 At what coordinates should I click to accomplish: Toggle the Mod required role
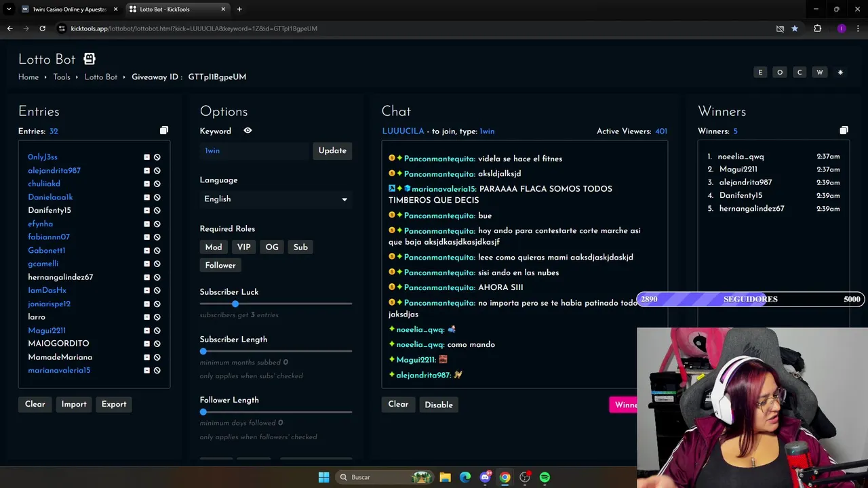click(214, 247)
